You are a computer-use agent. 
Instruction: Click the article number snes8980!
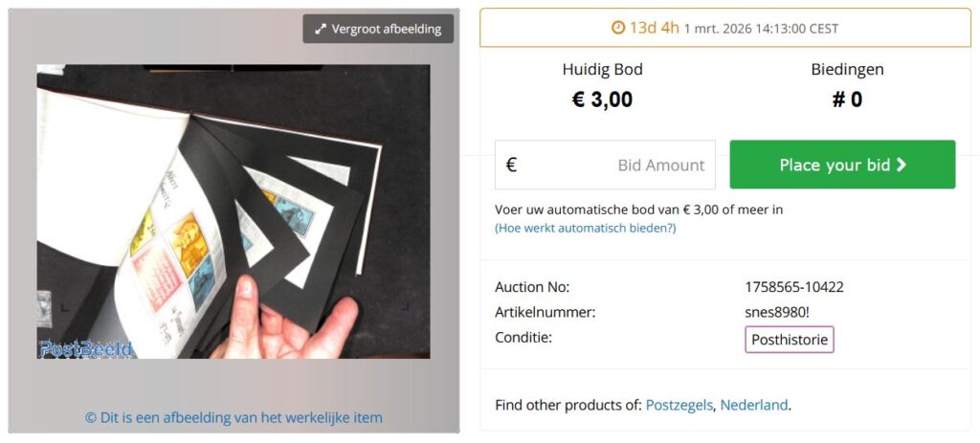coord(777,312)
